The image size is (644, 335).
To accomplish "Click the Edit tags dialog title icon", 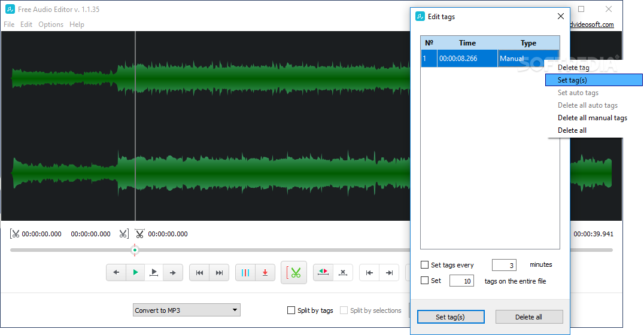I will (x=420, y=16).
